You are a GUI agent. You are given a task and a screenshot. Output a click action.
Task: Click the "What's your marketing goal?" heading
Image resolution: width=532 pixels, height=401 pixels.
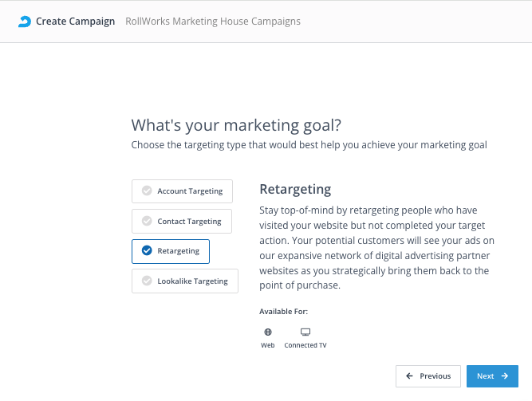pyautogui.click(x=236, y=125)
